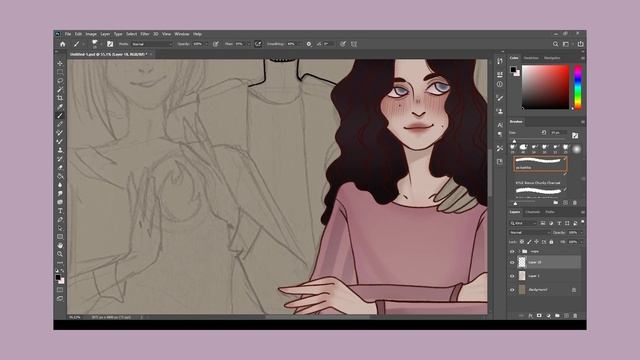
Task: Click the hue slider strip in Color panel
Action: click(578, 87)
